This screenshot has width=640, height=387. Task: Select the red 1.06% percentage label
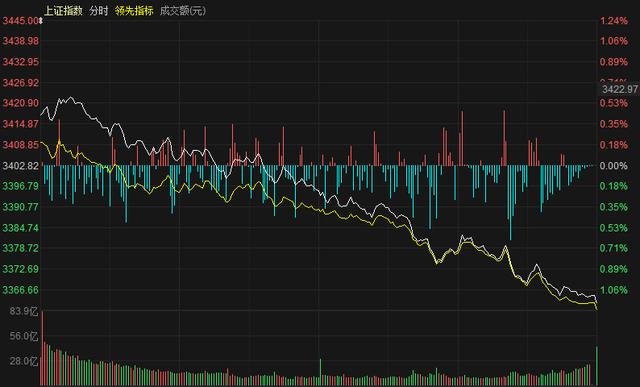[x=614, y=40]
